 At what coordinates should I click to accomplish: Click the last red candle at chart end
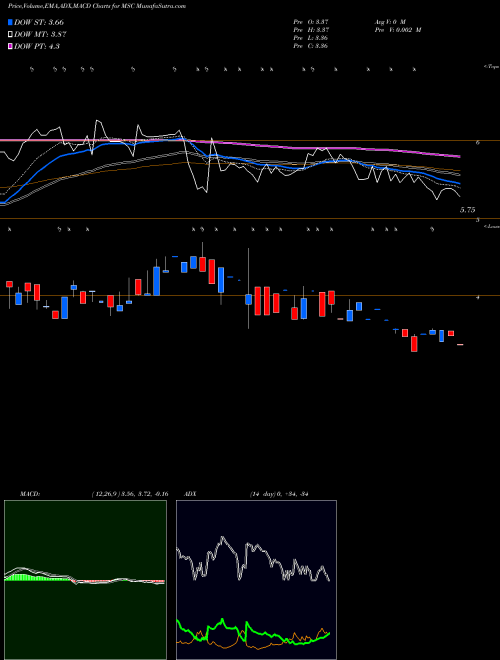[x=460, y=344]
